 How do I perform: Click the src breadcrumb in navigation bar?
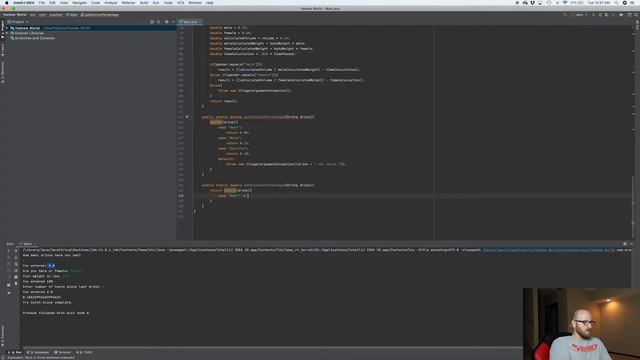click(x=33, y=15)
